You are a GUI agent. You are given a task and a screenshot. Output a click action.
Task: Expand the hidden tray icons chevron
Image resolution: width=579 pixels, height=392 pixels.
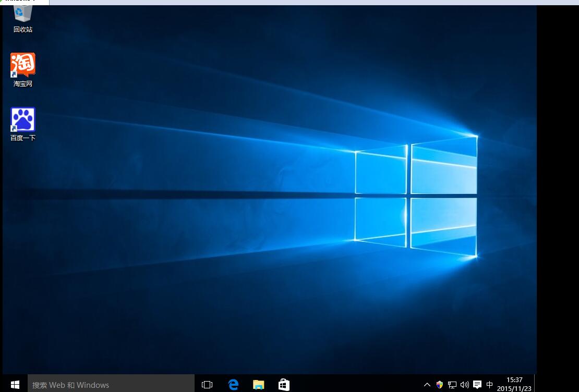pyautogui.click(x=427, y=385)
